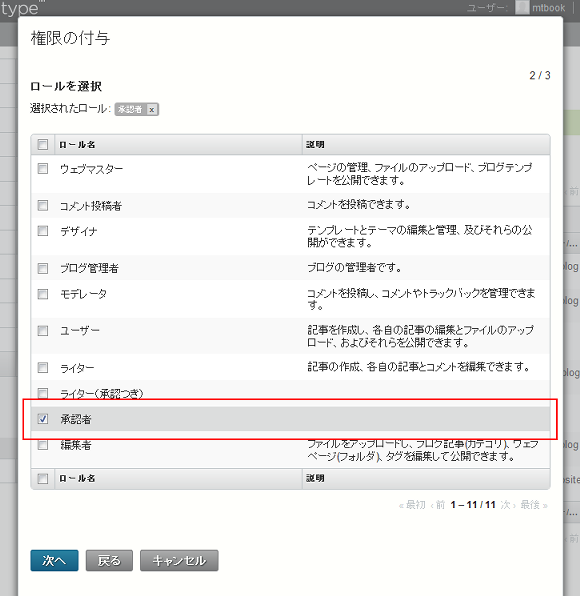Screen dimensions: 580x596
Task: Open the mtbook user link
Action: click(x=548, y=8)
